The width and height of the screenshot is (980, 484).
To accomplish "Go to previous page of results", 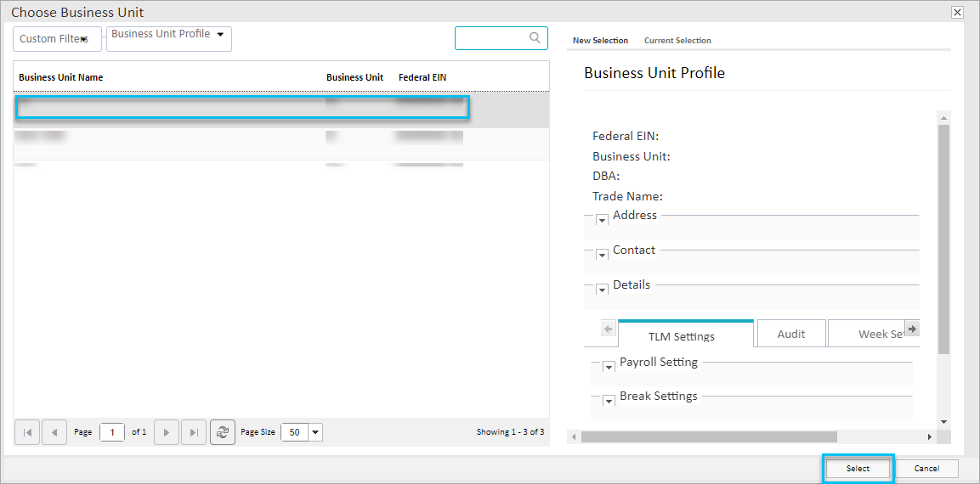I will click(x=54, y=432).
